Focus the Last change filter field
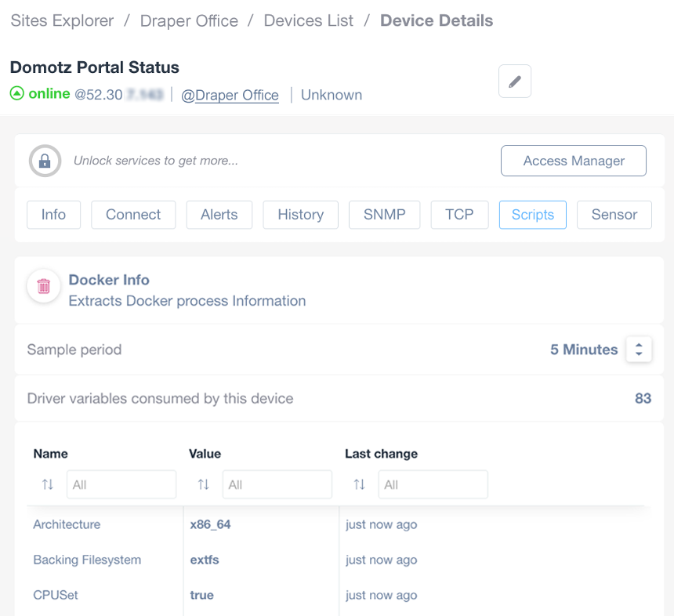674x616 pixels. (433, 484)
